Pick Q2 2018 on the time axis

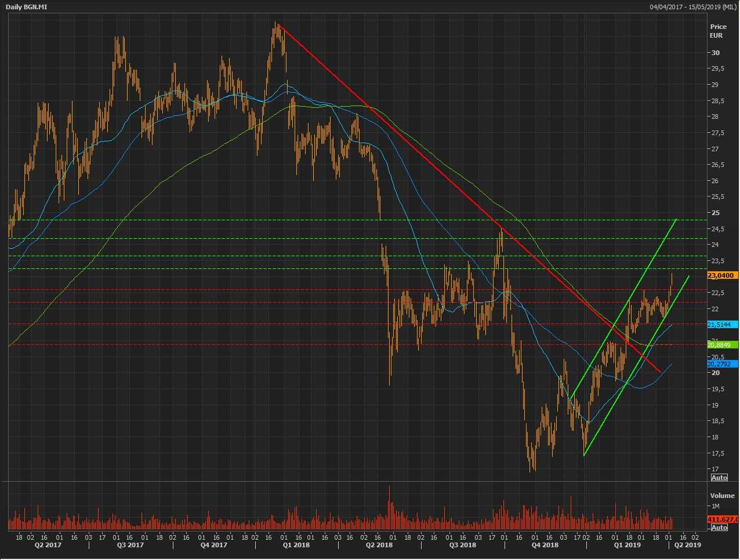click(x=379, y=545)
